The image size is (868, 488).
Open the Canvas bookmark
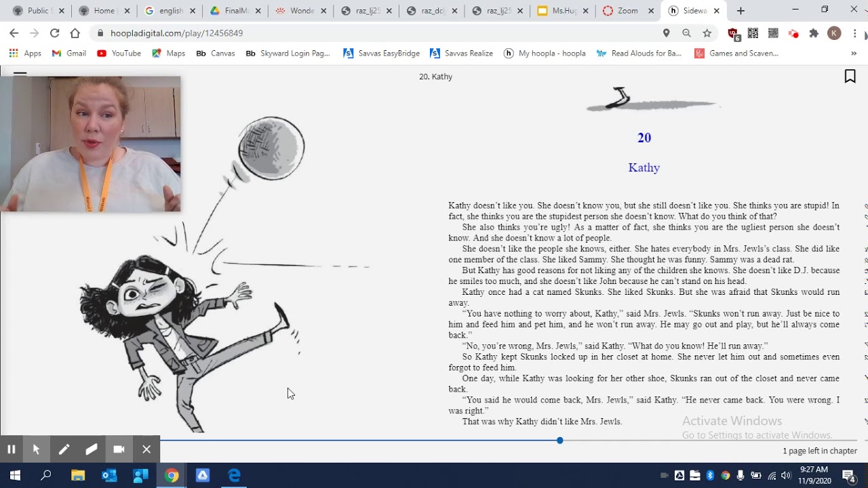(x=215, y=54)
